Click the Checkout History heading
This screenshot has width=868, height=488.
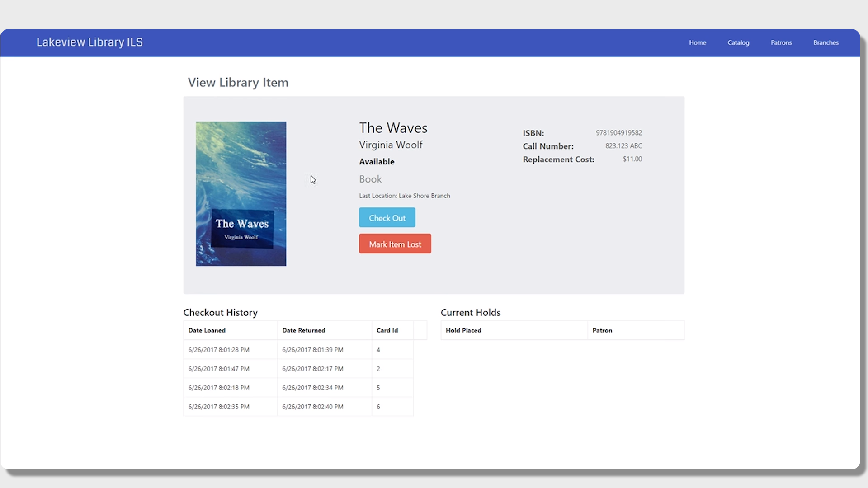tap(220, 313)
